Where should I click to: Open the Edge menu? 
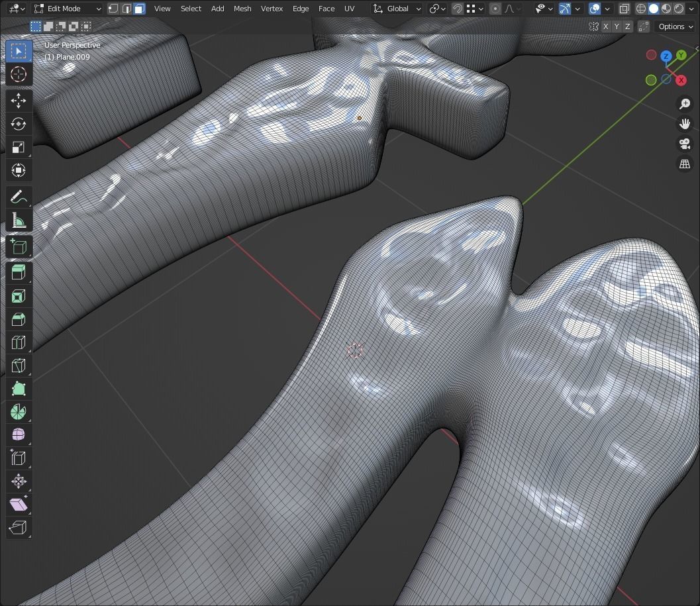click(x=301, y=9)
